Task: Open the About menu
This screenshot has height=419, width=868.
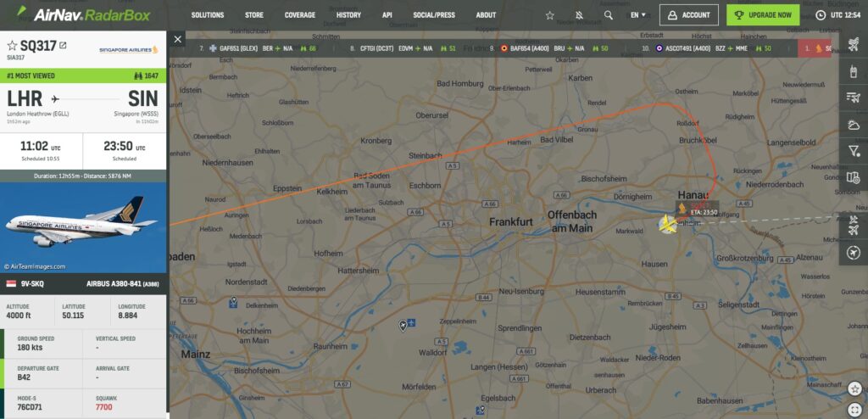Action: pyautogui.click(x=486, y=15)
